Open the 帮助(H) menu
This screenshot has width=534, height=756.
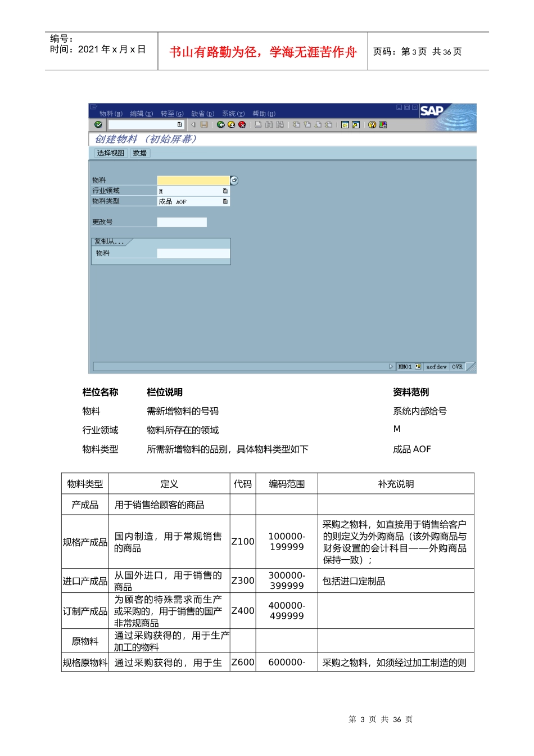click(x=264, y=114)
